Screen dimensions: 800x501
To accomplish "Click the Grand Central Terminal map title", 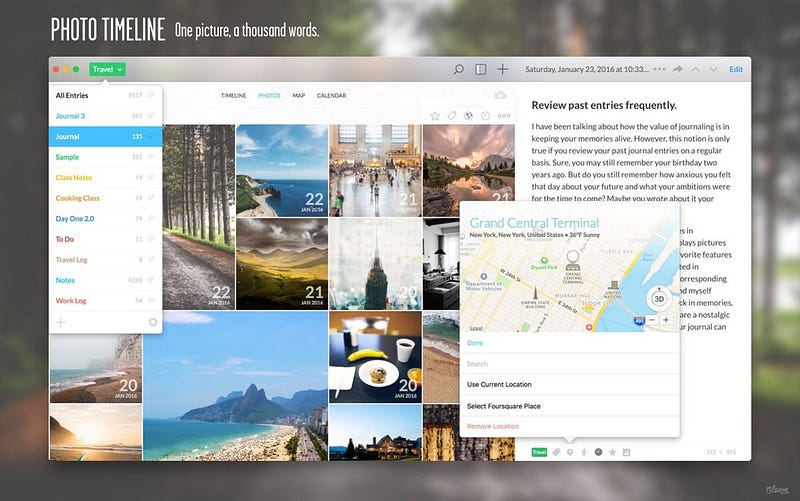I will coord(534,223).
